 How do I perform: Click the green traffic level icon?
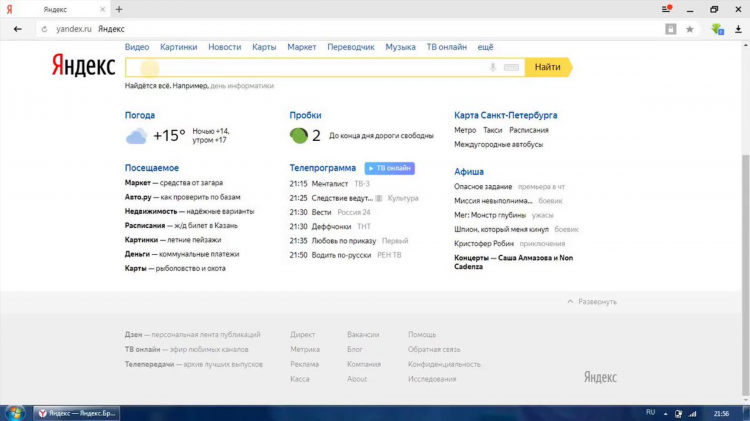click(x=298, y=135)
